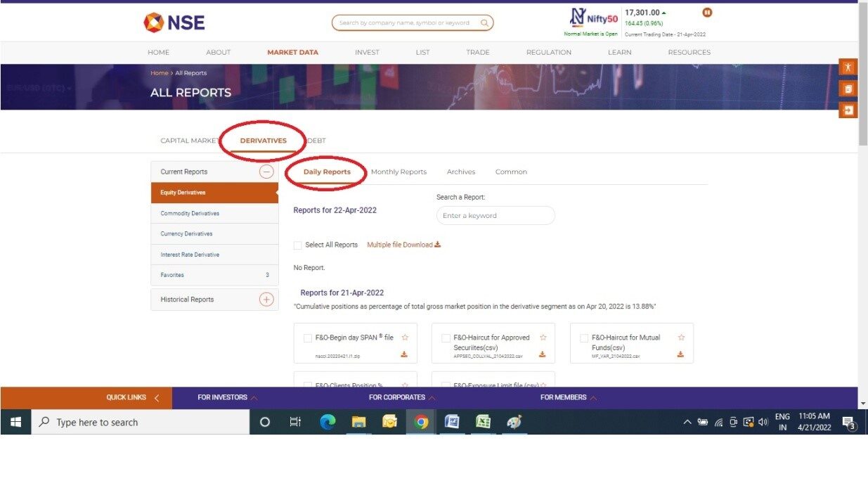
Task: Launch Microsoft Edge from the taskbar
Action: pos(328,422)
